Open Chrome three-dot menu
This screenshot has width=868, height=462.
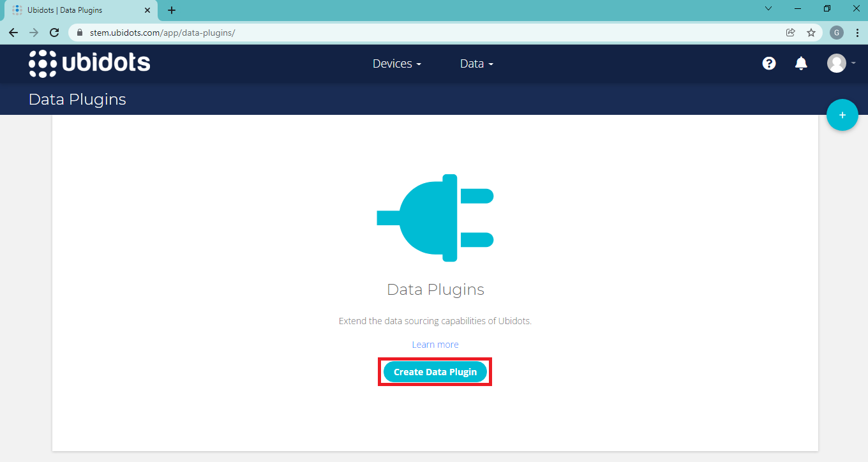[x=856, y=33]
